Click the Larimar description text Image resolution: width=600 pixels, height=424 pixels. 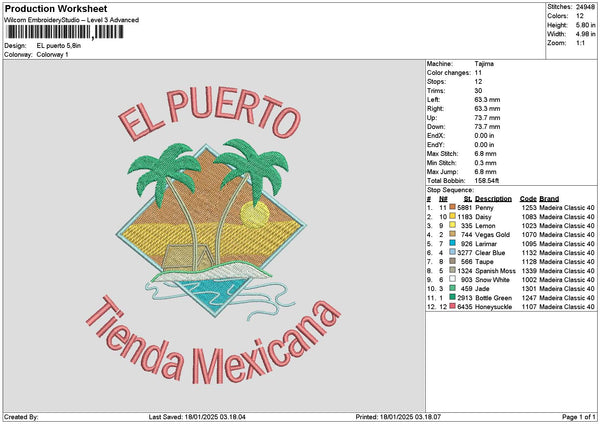pyautogui.click(x=486, y=243)
